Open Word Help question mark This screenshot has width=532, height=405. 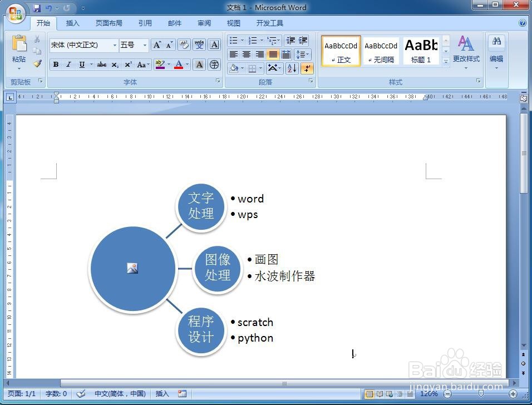523,23
